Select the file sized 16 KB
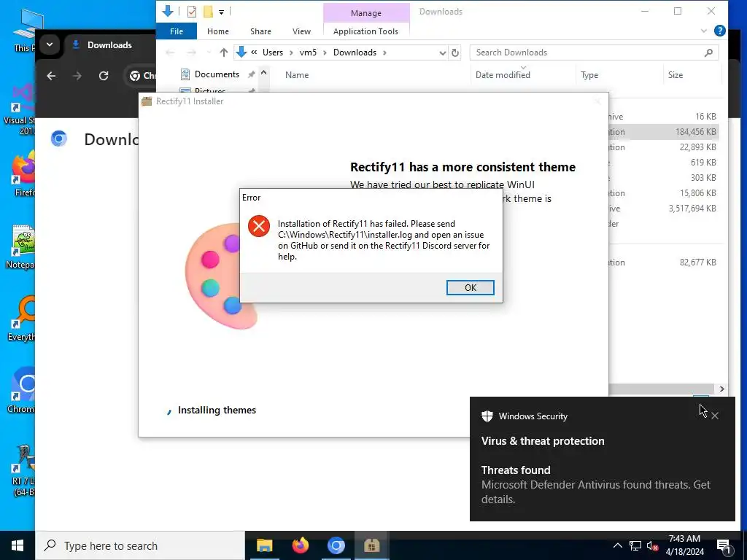 pyautogui.click(x=664, y=116)
